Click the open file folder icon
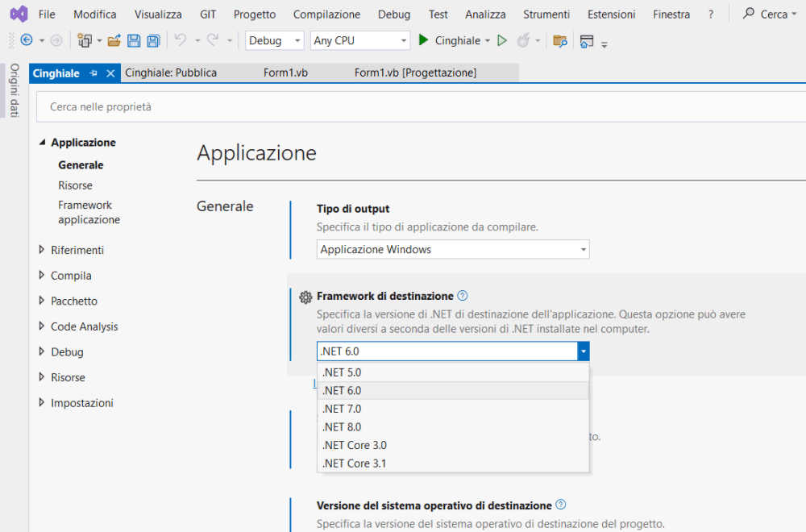The height and width of the screenshot is (532, 806). (x=114, y=40)
